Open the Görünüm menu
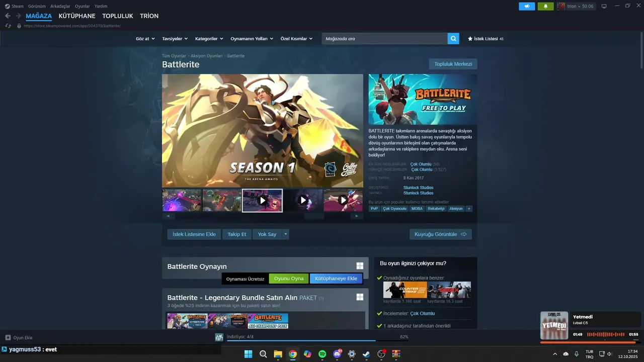The image size is (644, 362). [x=37, y=6]
